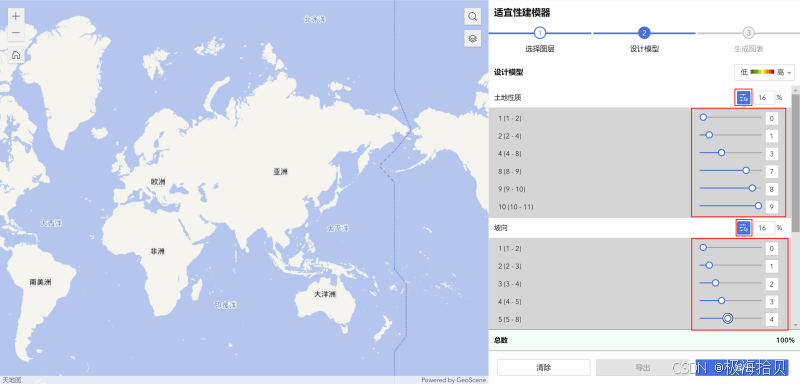Click 坡向 weight percentage field
Screen dimensions: 800x384
[x=764, y=228]
